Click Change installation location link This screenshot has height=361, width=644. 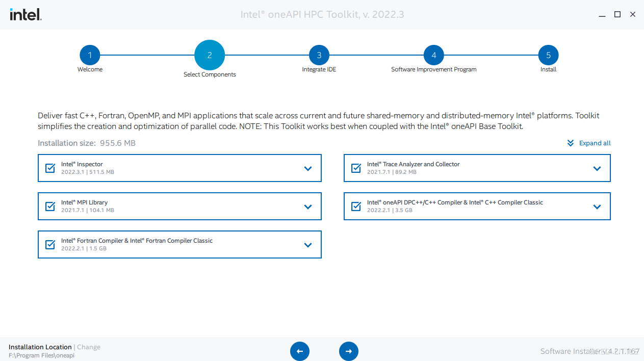(x=89, y=347)
